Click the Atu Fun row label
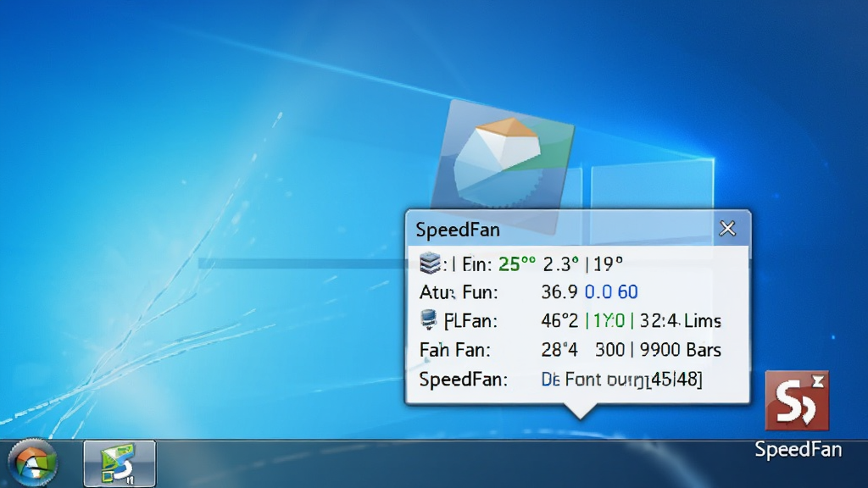 [x=459, y=292]
